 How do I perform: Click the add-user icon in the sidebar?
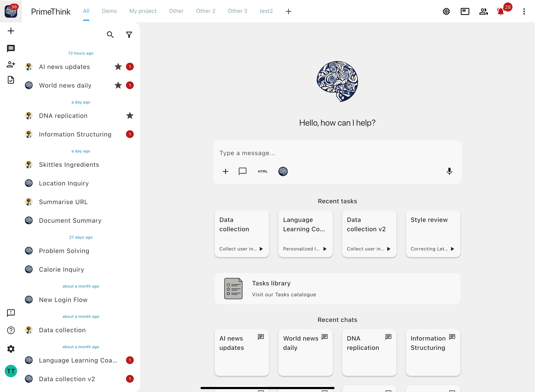click(11, 64)
